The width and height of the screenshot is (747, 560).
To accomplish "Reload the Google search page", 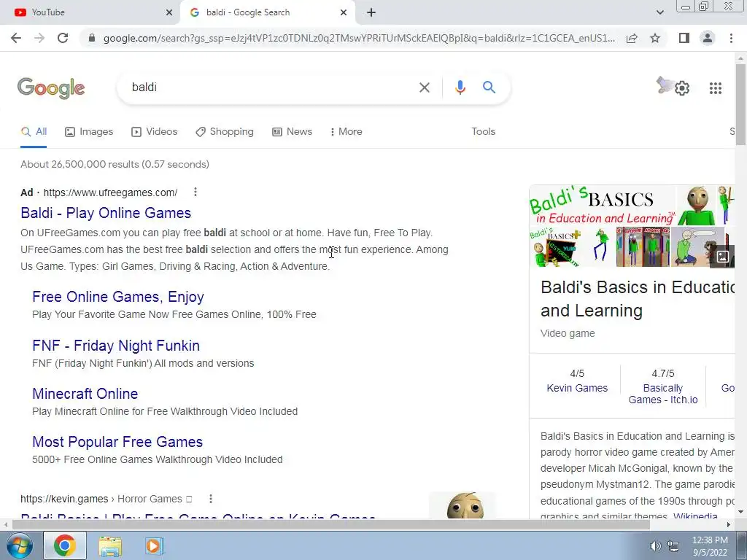I will click(x=63, y=38).
